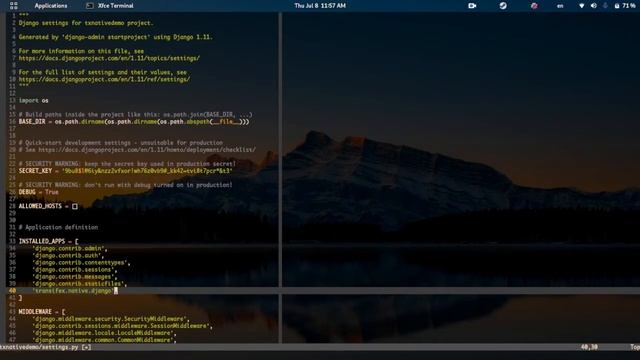The height and width of the screenshot is (360, 640).
Task: Click the SecurityMiddleware line
Action: 111,319
